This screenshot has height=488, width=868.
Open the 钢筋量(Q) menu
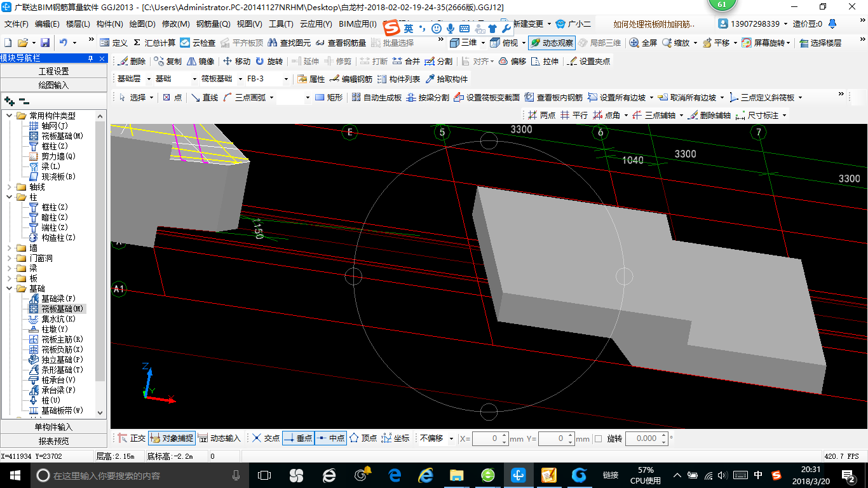pos(213,24)
